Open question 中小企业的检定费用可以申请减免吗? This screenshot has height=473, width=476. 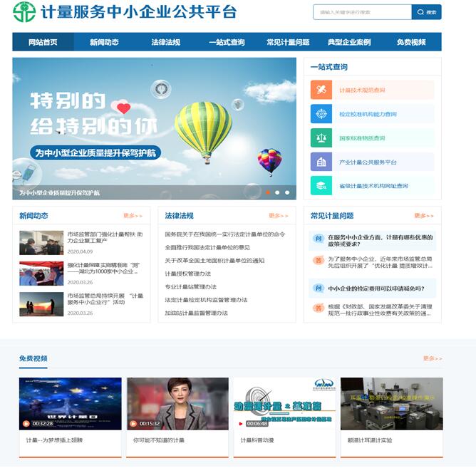376,289
